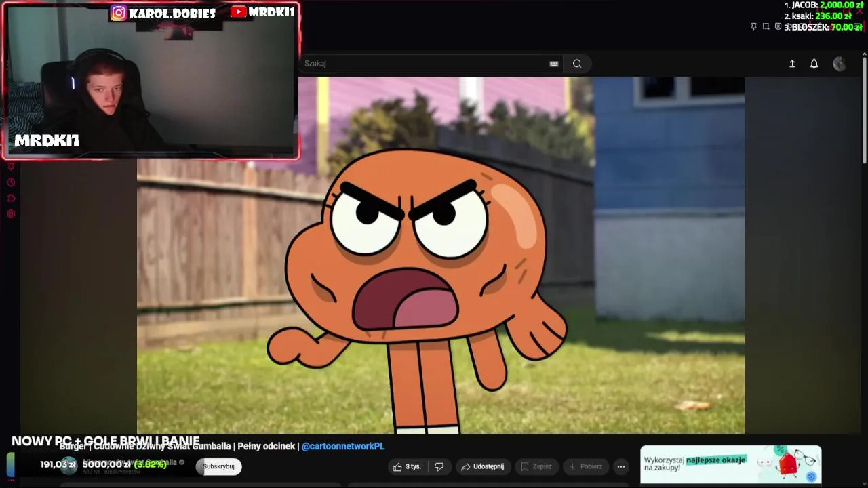868x488 pixels.
Task: Click the ad blocker shield icon
Action: point(778,26)
